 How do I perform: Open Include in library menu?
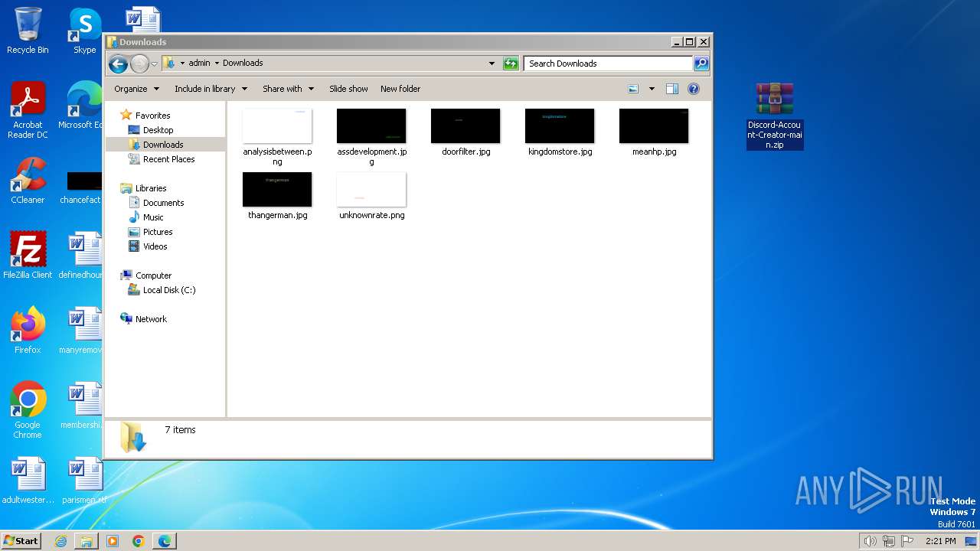click(x=211, y=89)
